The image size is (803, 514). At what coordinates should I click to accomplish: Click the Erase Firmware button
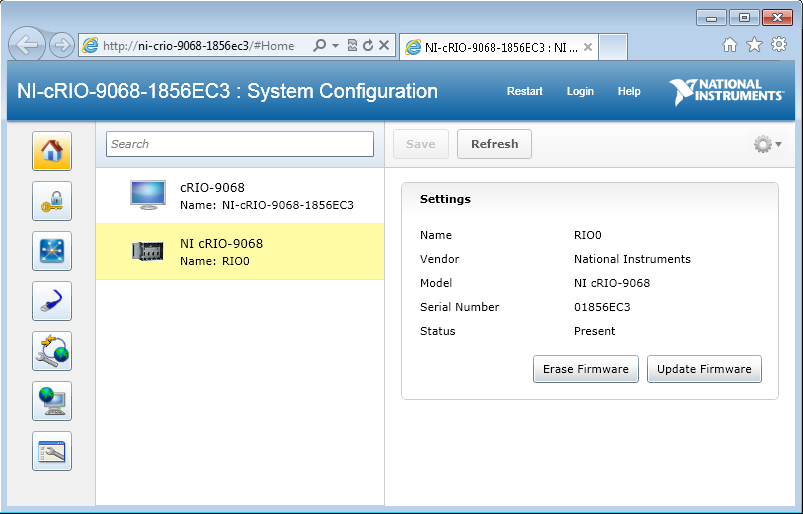pos(585,369)
